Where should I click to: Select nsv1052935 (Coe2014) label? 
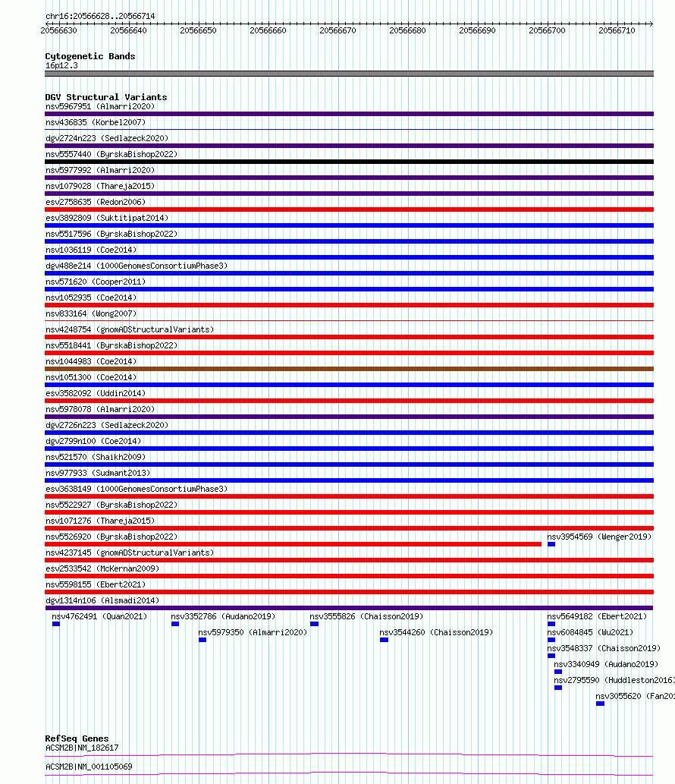91,298
